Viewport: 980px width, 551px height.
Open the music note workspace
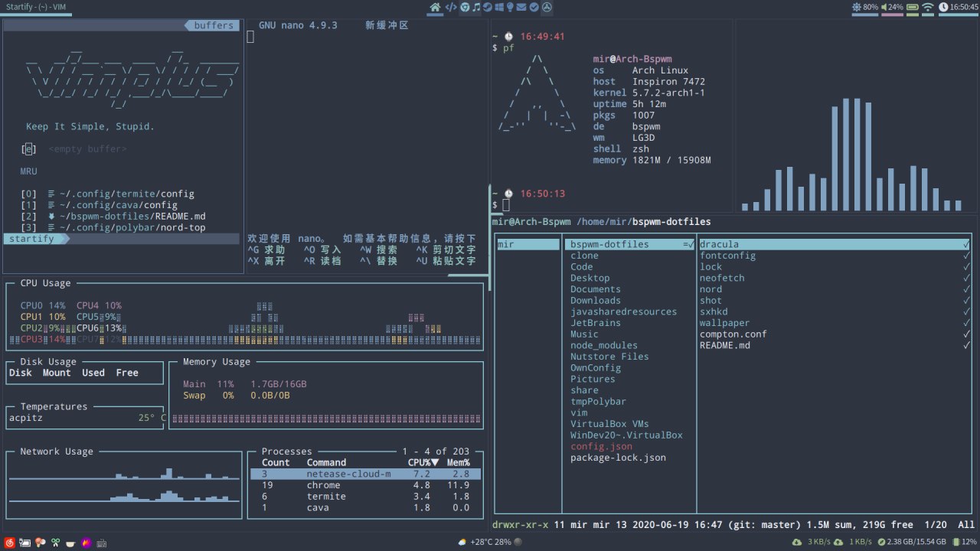pyautogui.click(x=476, y=7)
